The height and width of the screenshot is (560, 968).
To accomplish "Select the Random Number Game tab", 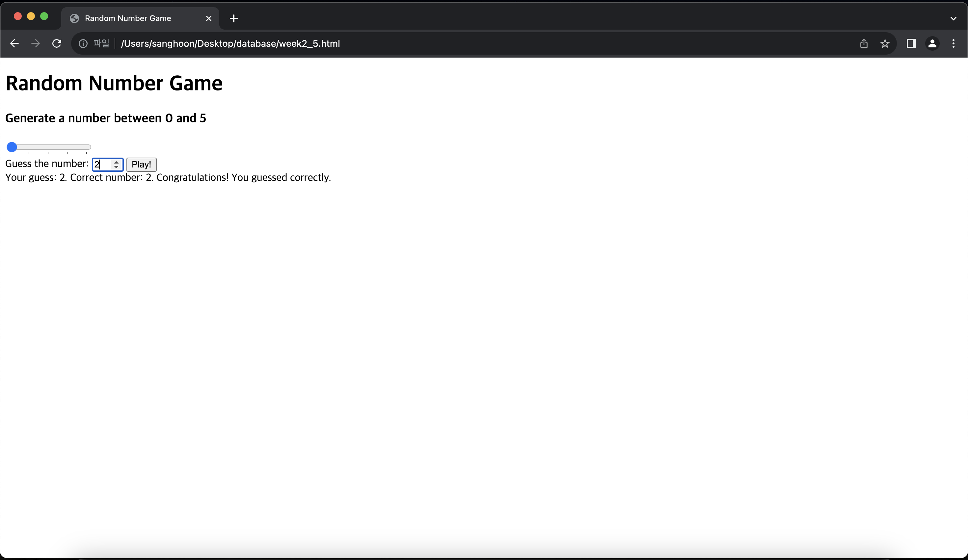I will pyautogui.click(x=128, y=18).
